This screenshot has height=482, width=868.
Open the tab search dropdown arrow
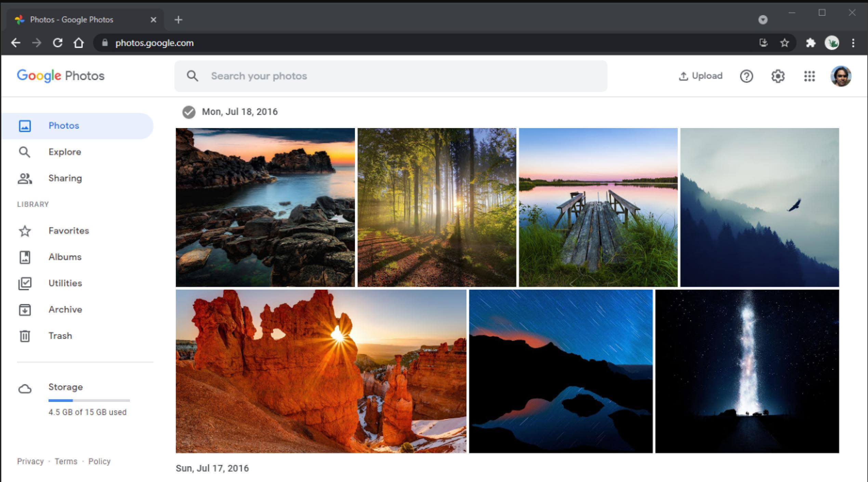(763, 20)
